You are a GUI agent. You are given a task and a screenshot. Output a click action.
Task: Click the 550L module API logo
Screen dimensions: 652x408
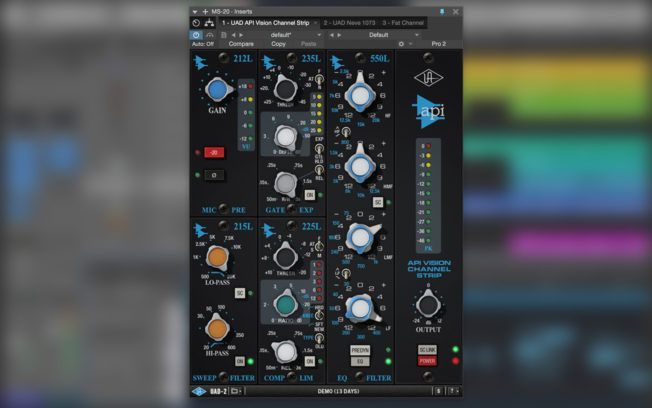coord(337,63)
